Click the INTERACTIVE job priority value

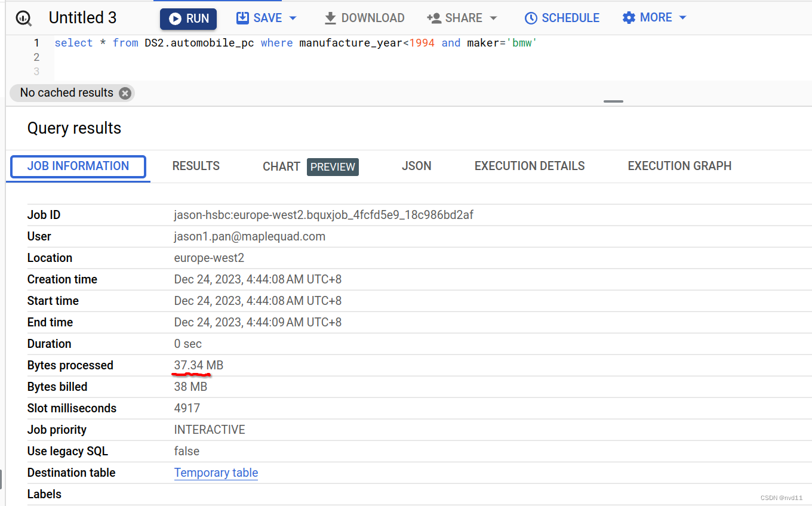210,430
